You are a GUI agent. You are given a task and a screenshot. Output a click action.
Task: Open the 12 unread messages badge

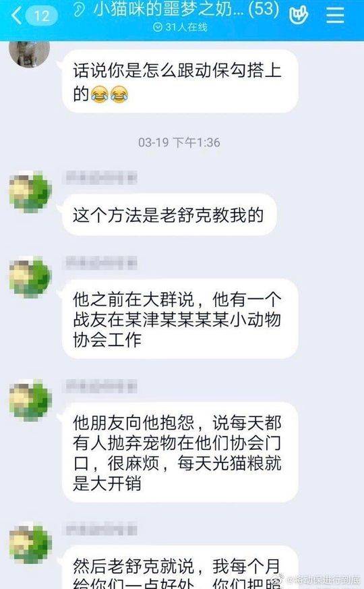coord(42,16)
